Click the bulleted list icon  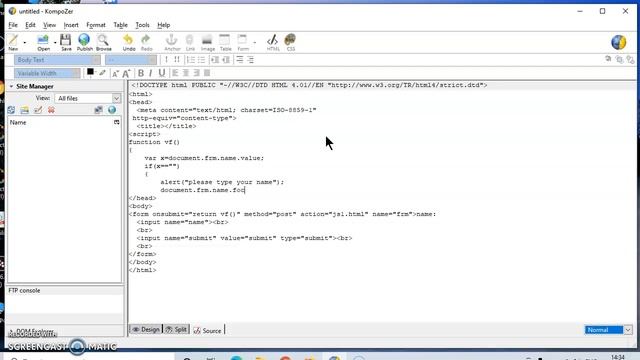pos(202,60)
